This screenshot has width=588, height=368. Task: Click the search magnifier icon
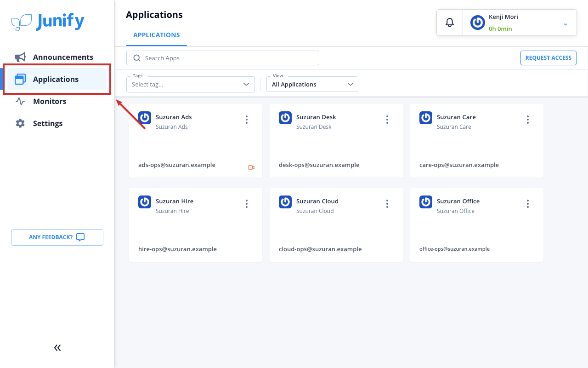click(x=136, y=58)
